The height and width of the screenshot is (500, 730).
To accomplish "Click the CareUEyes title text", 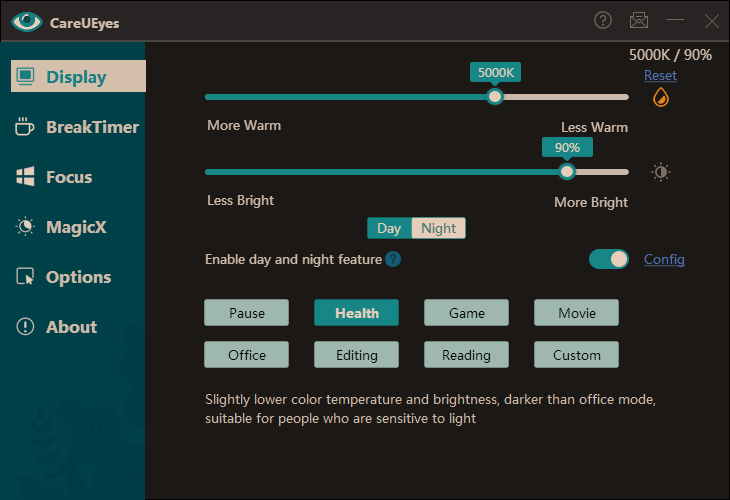I will pyautogui.click(x=84, y=23).
